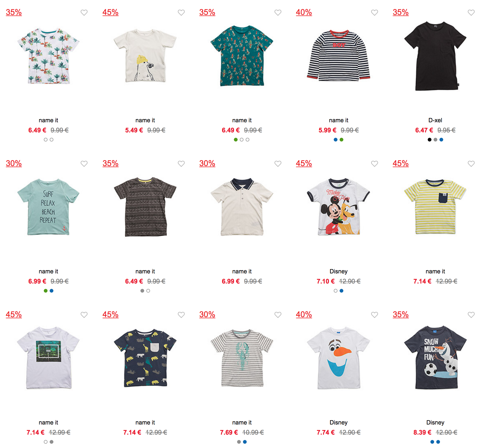
Task: Open the 8.39 € Disney shirt price link
Action: [x=422, y=432]
